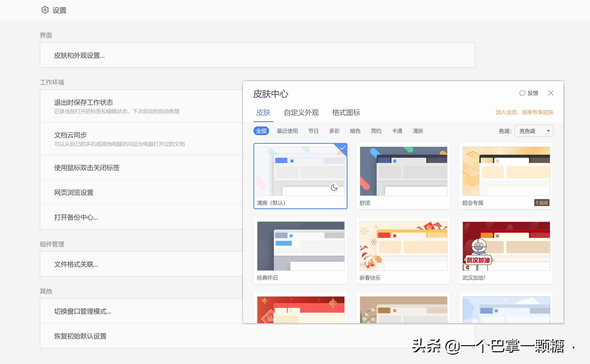
Task: Select the 清新 skin filter
Action: [418, 131]
